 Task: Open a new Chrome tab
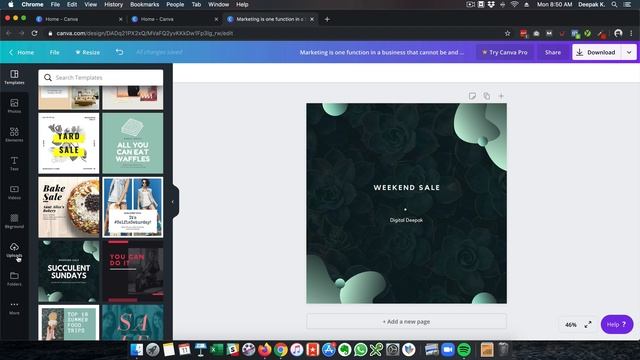point(327,19)
